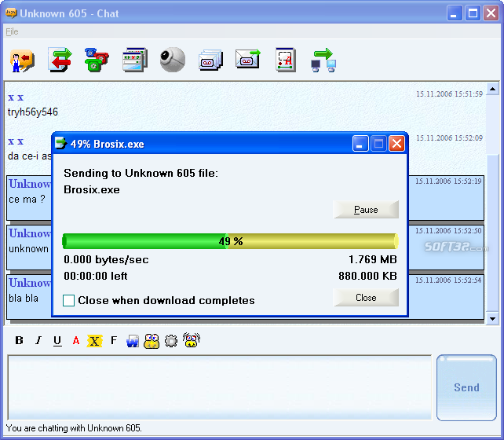Open the font selection F button
Screen dimensions: 504x440
[x=114, y=340]
